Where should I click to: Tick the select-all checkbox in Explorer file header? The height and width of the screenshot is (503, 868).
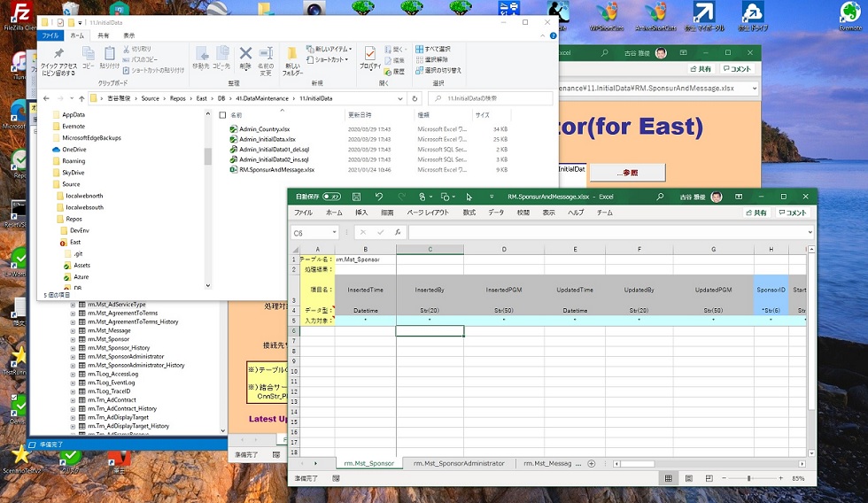point(222,115)
